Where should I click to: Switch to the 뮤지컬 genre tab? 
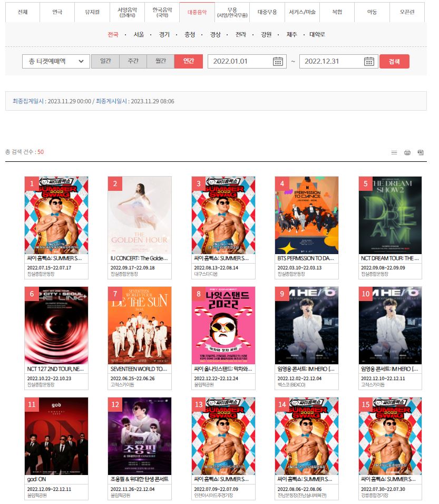pos(92,12)
